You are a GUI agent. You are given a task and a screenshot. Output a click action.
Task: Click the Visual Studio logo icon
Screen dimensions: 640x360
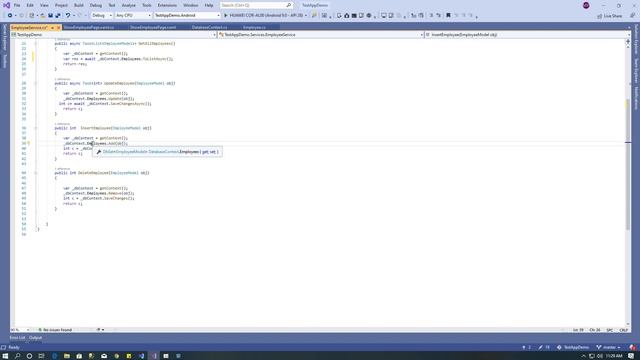(x=6, y=5)
